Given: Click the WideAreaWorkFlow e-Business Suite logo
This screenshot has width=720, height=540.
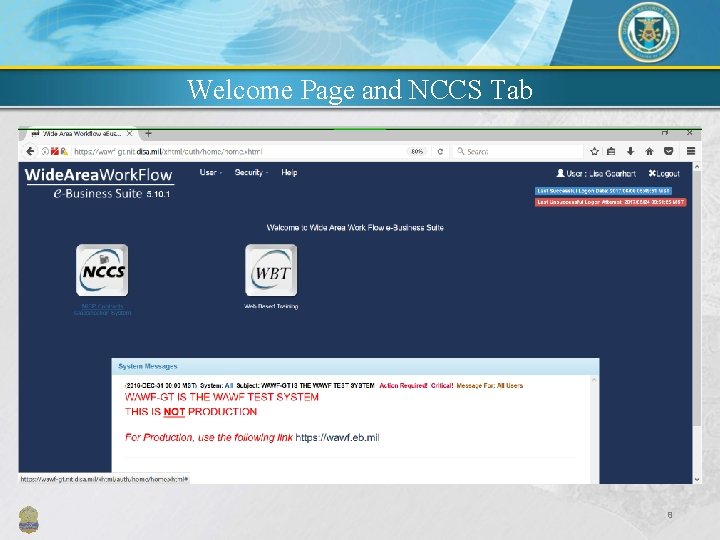Looking at the screenshot, I should pos(99,183).
